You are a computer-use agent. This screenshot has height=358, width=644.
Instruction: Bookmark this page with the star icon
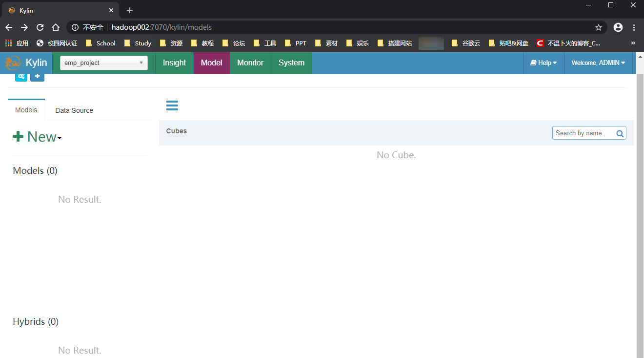[x=599, y=27]
